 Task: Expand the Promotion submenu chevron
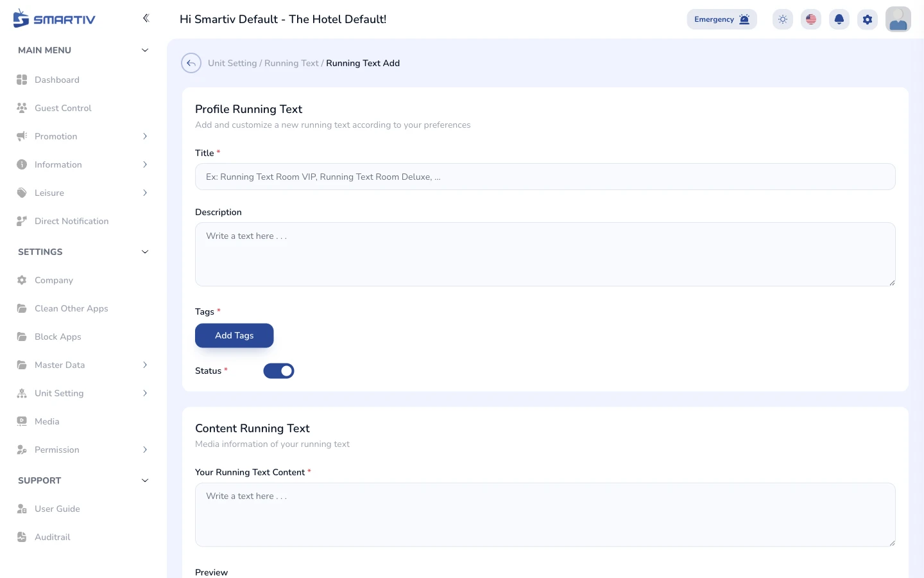[145, 136]
